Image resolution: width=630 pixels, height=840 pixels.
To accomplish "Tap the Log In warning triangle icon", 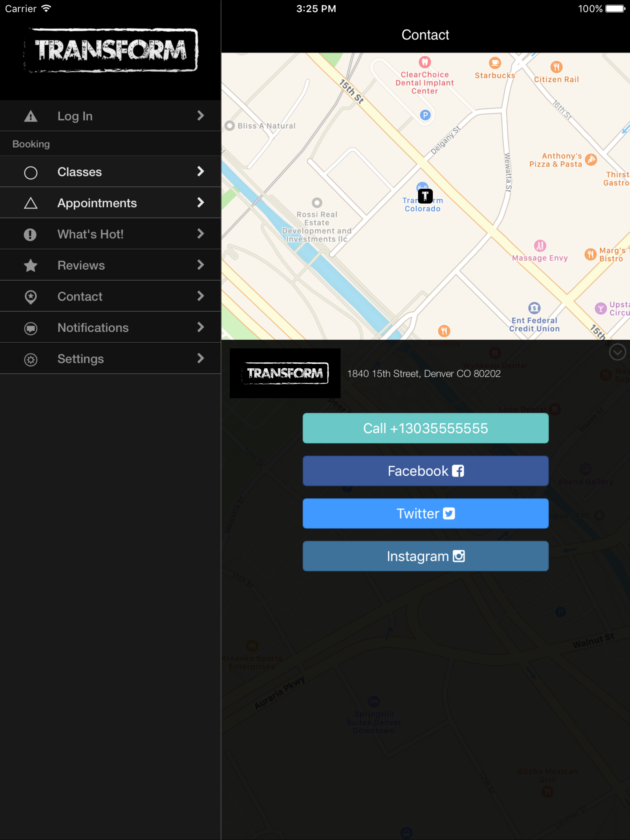I will point(31,116).
